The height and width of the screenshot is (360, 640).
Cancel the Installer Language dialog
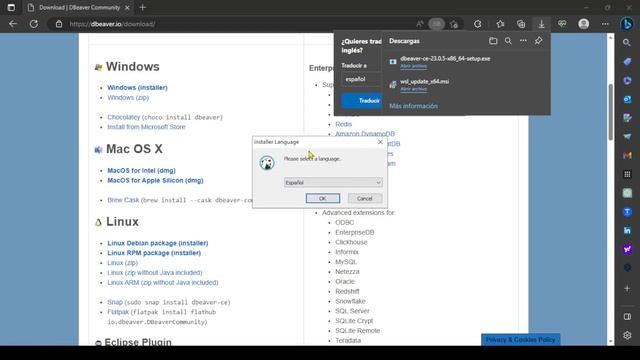coord(364,198)
